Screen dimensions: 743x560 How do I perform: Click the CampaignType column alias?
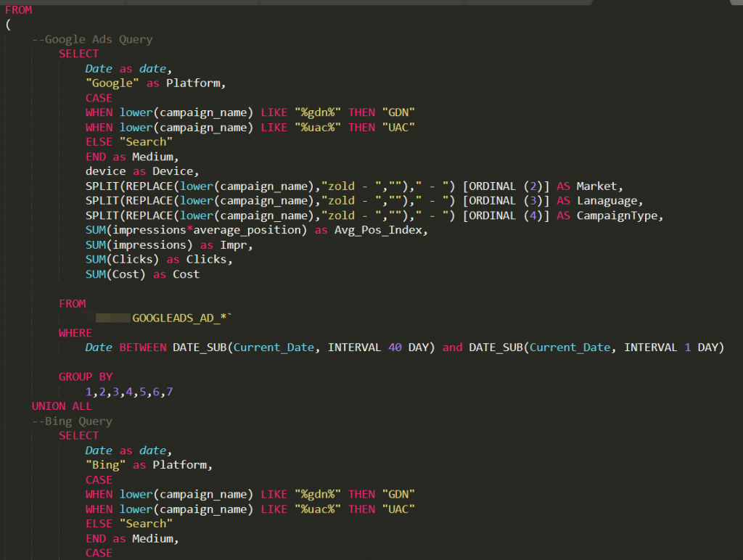620,215
